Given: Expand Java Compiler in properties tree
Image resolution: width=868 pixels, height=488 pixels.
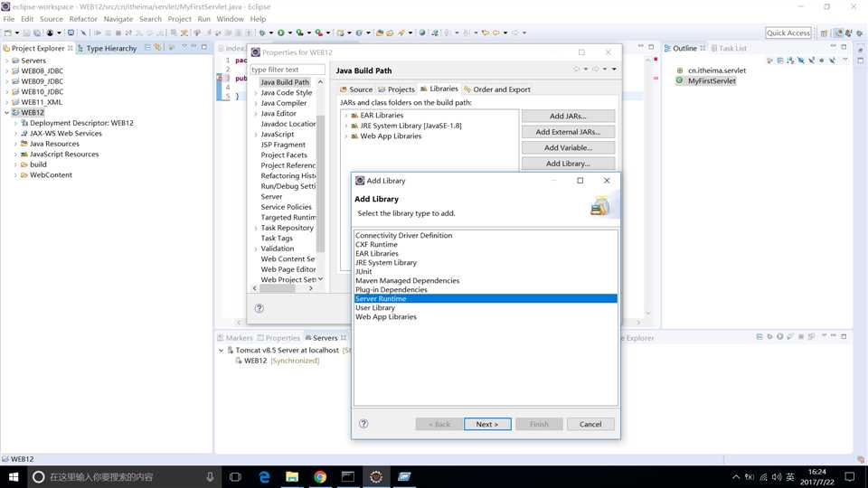Looking at the screenshot, I should pos(256,103).
